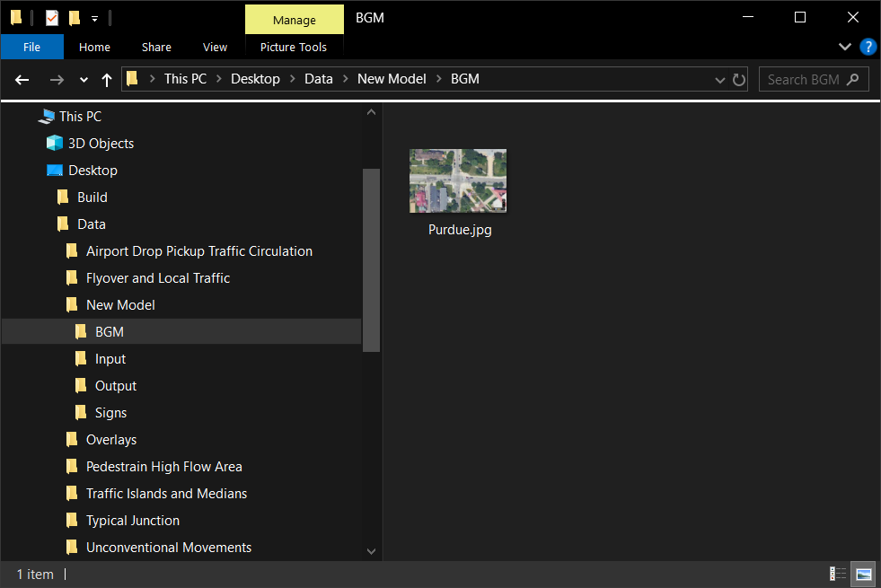881x588 pixels.
Task: Open Customize Quick Access Toolbar dropdown
Action: click(94, 18)
